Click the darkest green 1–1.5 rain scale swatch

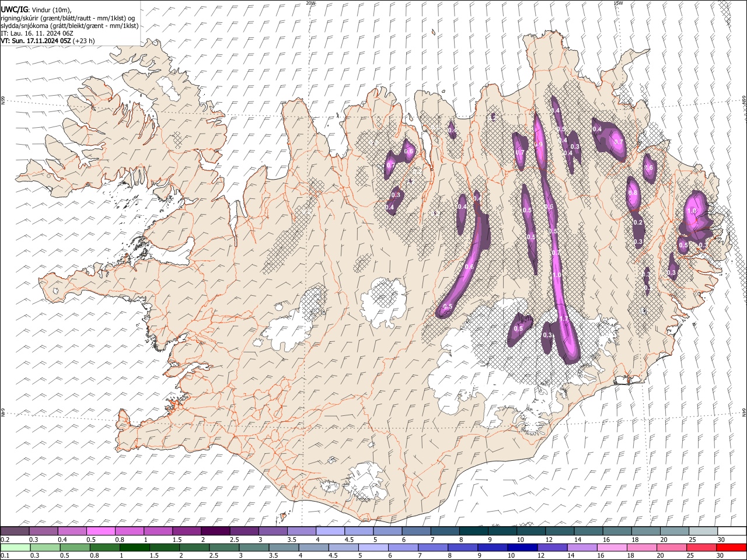[135, 547]
